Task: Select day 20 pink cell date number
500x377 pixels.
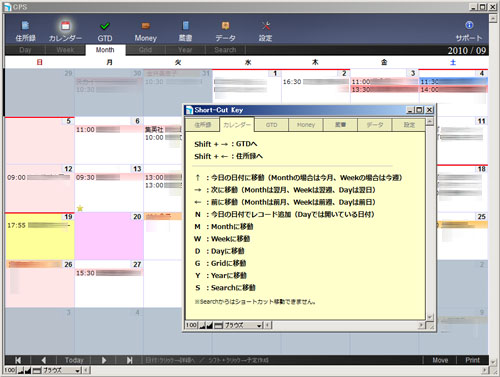Action: [x=137, y=217]
